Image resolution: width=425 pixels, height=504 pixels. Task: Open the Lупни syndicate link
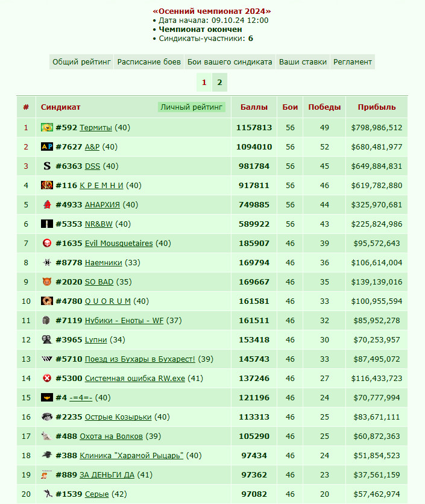click(96, 340)
